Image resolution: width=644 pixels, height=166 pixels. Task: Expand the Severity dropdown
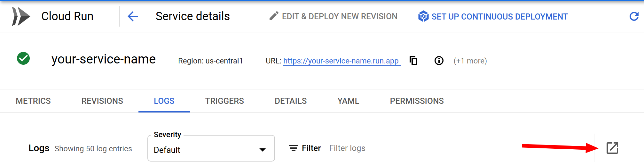211,148
